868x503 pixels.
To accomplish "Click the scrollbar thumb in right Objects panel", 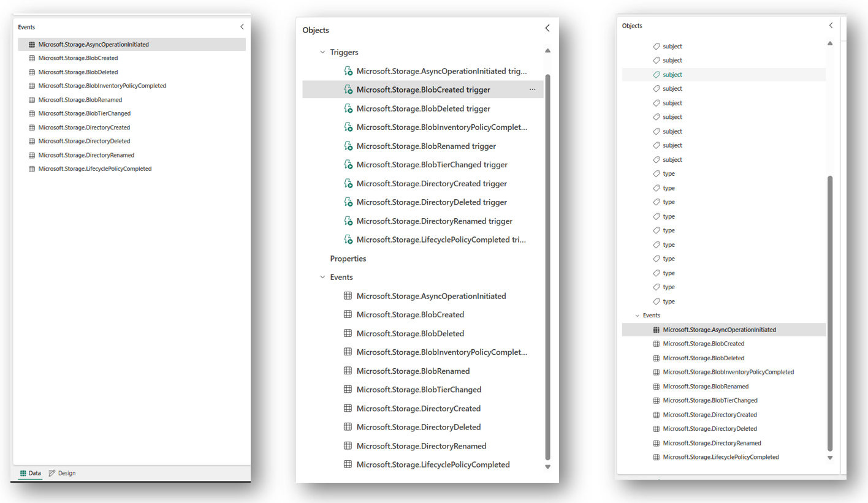I will point(830,313).
